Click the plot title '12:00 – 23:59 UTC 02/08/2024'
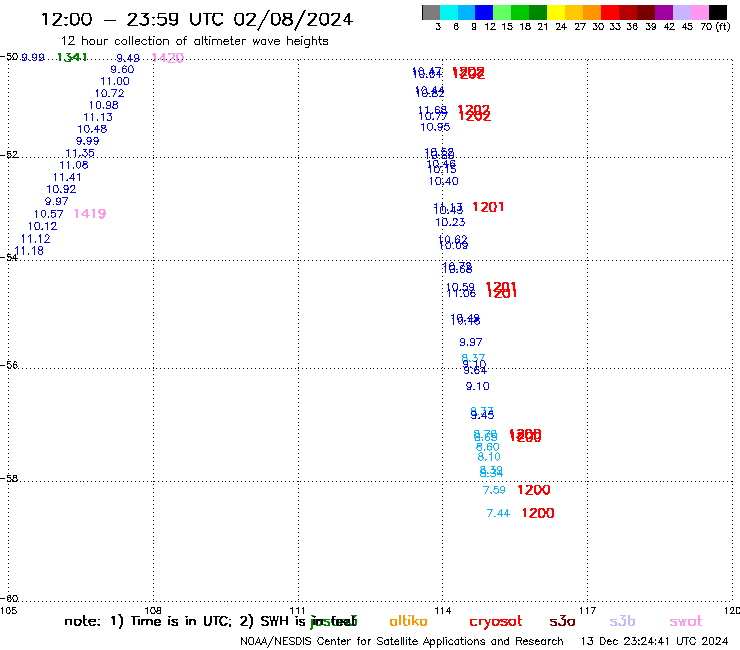Screen dimensions: 740x650 point(197,19)
